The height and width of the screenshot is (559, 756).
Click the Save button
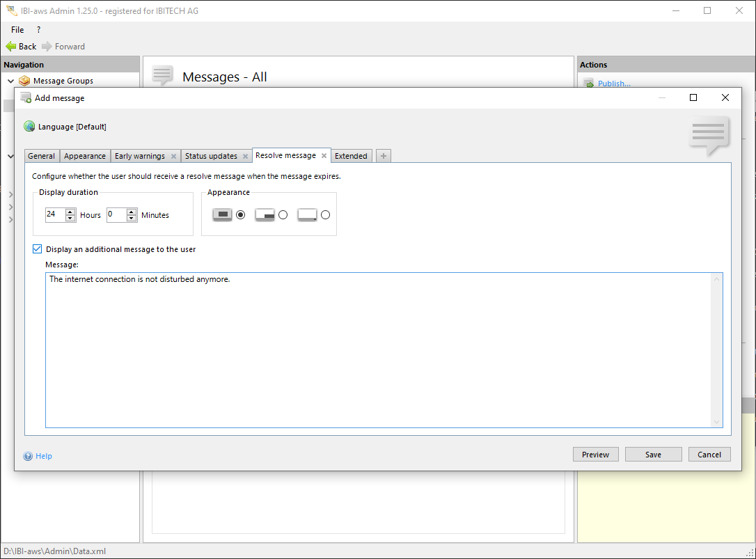click(x=653, y=455)
